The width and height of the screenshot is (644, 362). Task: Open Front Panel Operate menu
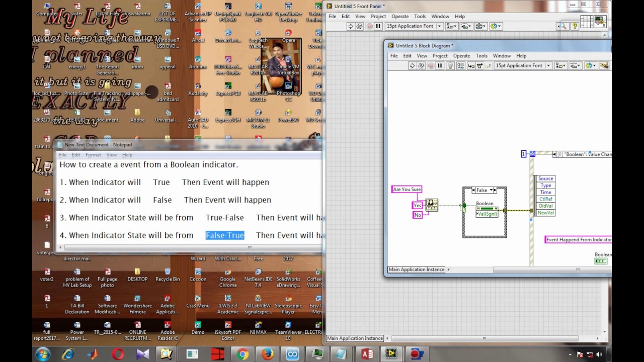399,17
